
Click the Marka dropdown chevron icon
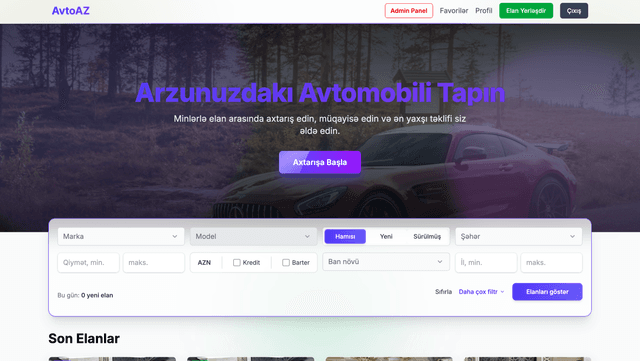(175, 236)
